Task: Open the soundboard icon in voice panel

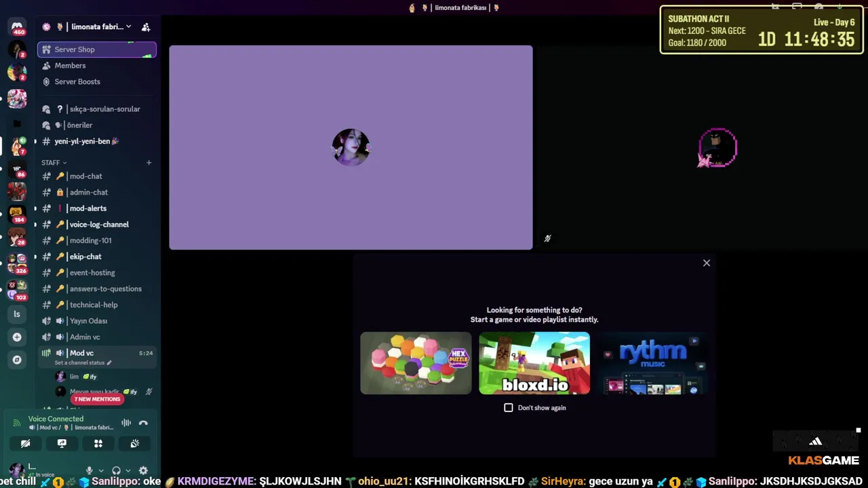Action: [134, 443]
